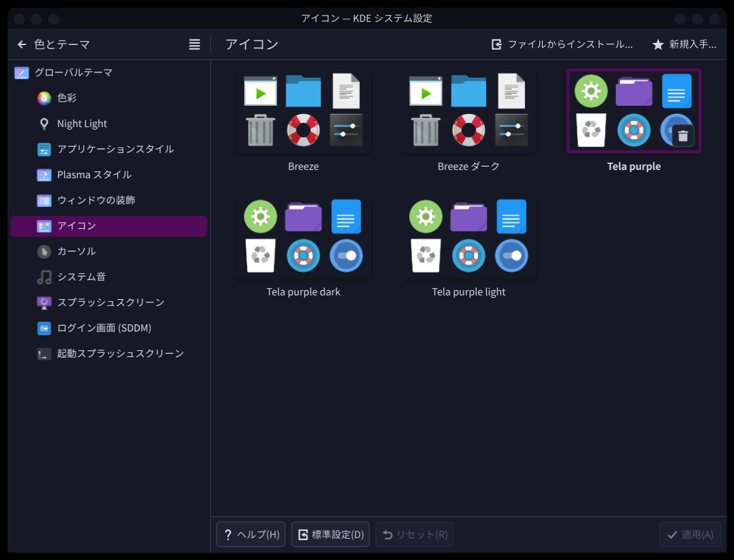Viewport: 734px width, 560px height.
Task: Click the Tela purple dark label
Action: tap(303, 292)
